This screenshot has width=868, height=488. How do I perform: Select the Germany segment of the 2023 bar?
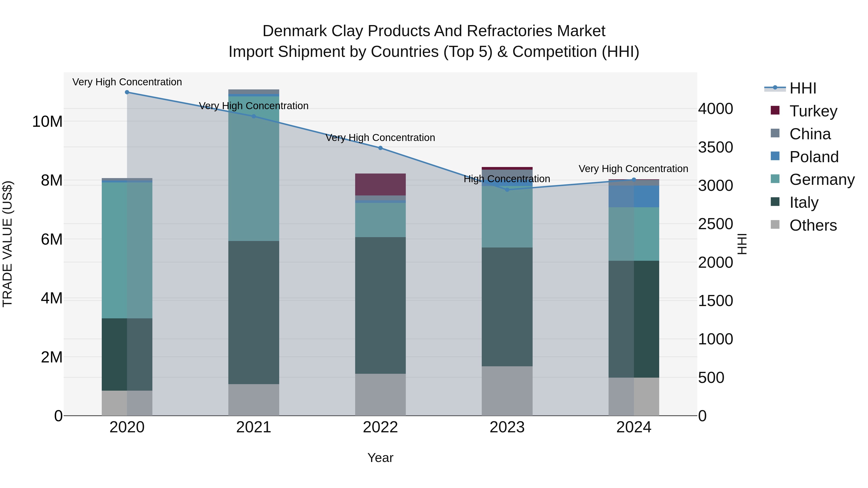click(x=507, y=217)
